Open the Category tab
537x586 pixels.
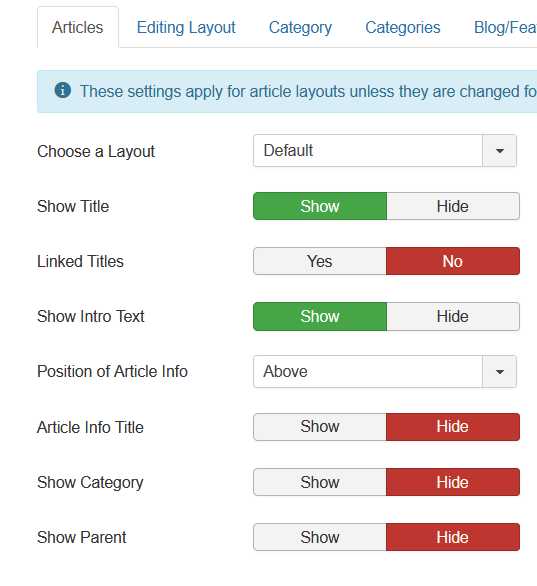tap(300, 27)
